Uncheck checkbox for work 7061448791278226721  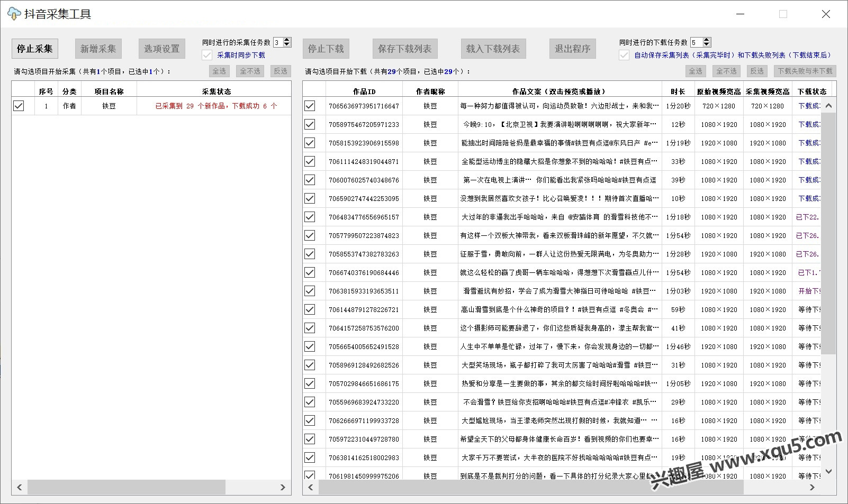coord(310,309)
